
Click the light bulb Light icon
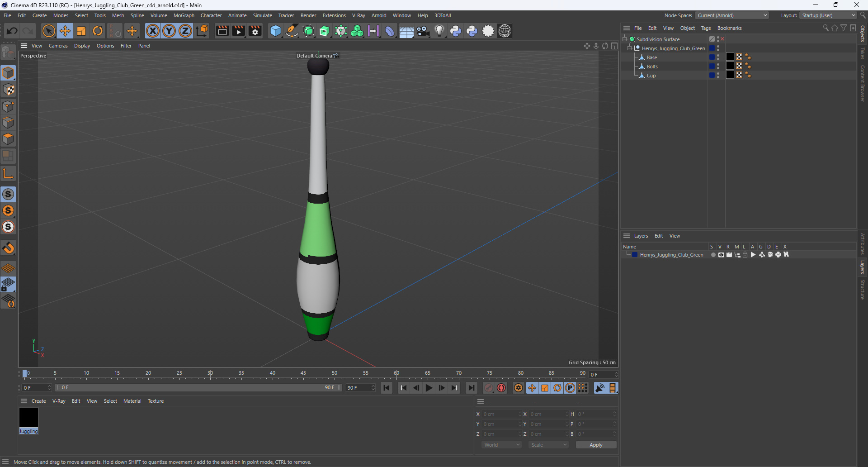pos(439,31)
